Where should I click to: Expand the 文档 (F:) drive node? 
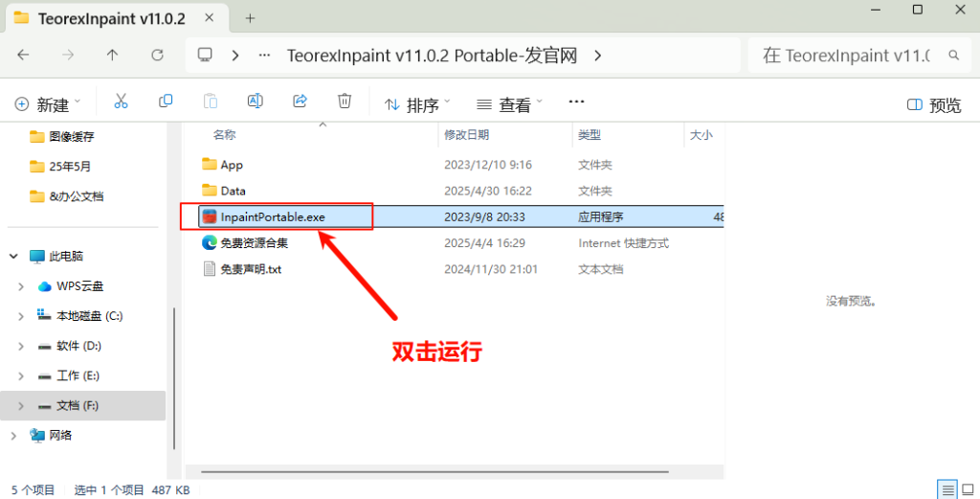coord(21,406)
